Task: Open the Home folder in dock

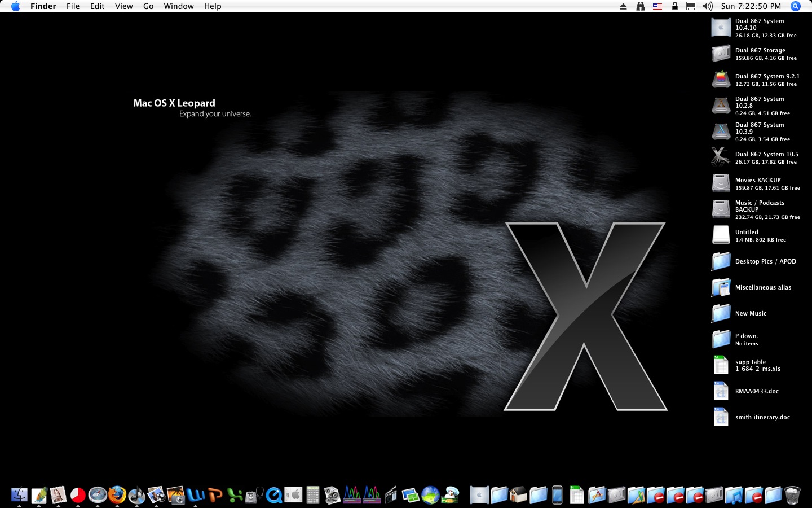Action: tap(518, 495)
